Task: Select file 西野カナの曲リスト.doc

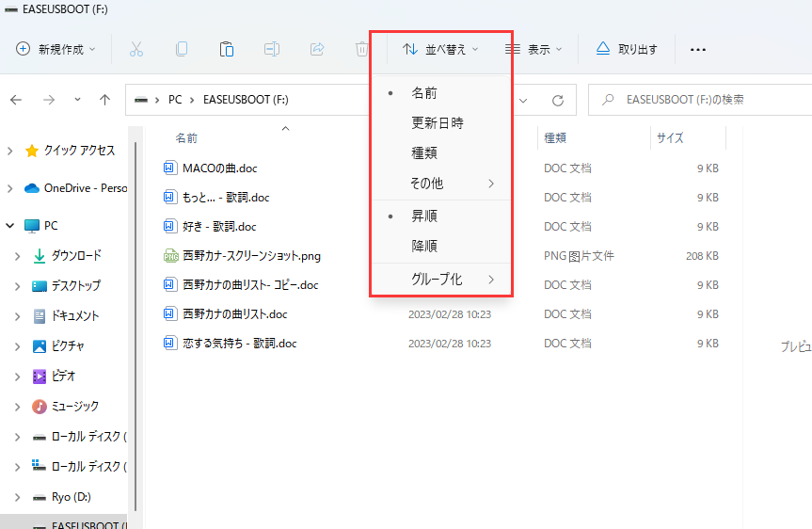Action: tap(234, 314)
